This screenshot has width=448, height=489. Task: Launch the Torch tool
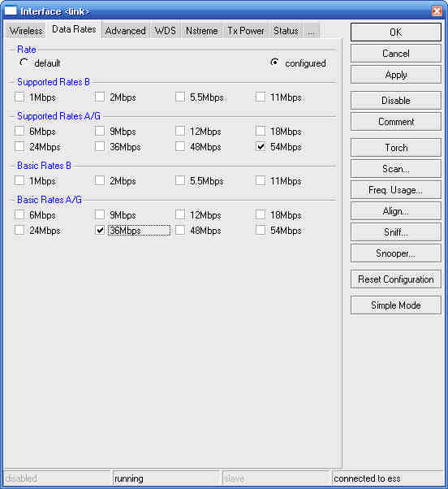[396, 148]
